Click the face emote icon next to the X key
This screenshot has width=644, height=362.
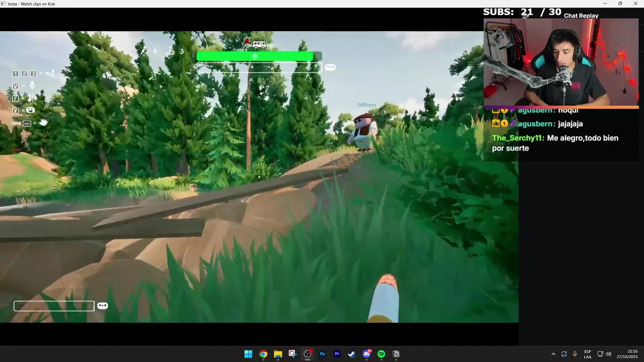click(31, 110)
